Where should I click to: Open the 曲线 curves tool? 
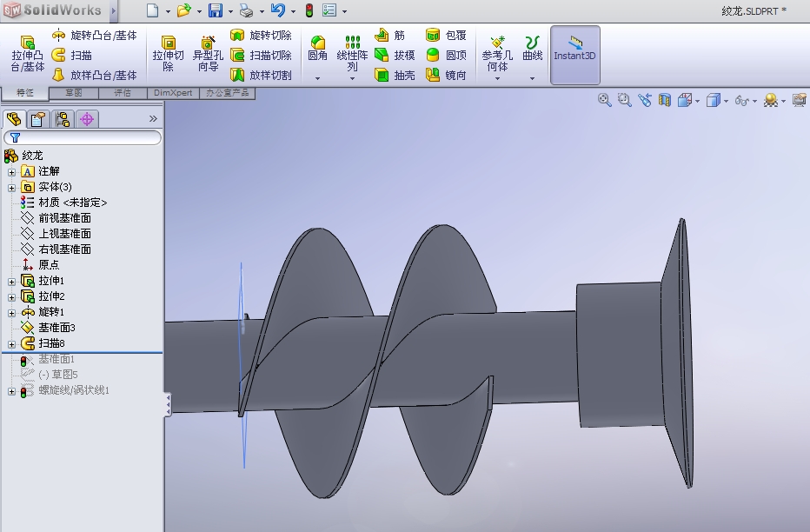pos(532,49)
